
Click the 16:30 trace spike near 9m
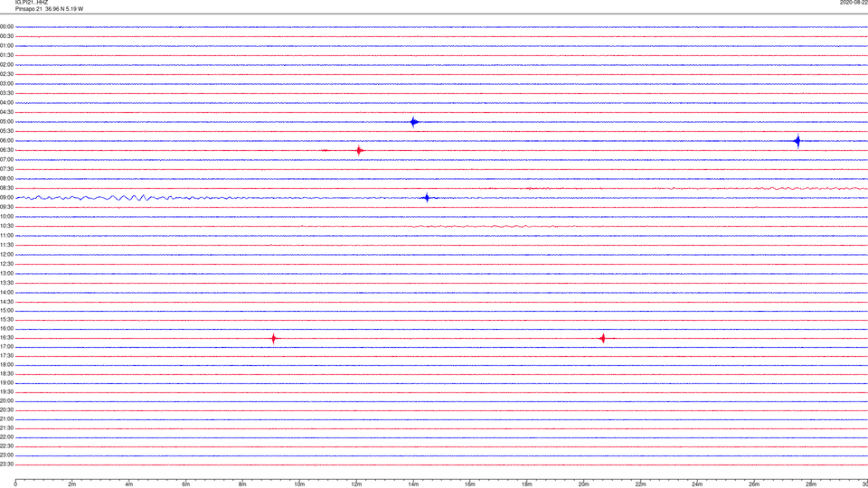coord(273,339)
